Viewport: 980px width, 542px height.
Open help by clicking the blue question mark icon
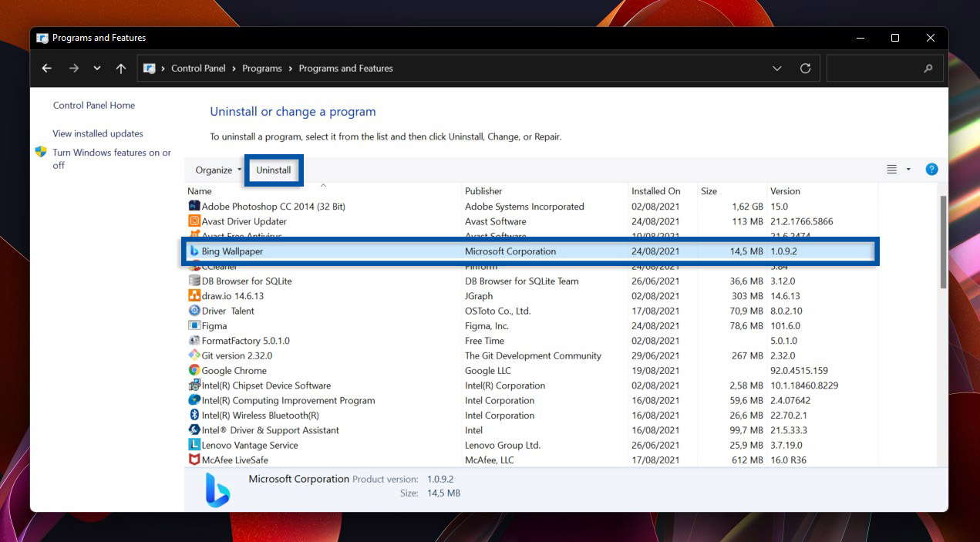click(931, 169)
